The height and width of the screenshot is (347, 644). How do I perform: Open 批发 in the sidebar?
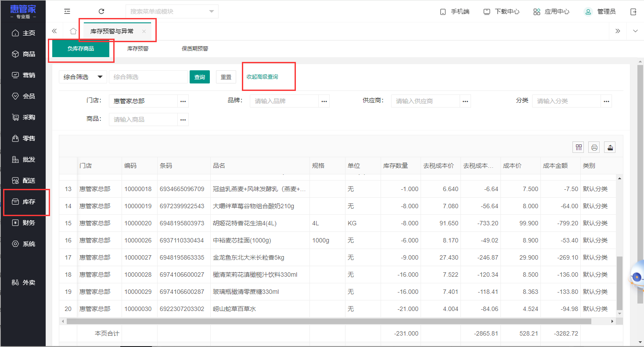[x=23, y=159]
